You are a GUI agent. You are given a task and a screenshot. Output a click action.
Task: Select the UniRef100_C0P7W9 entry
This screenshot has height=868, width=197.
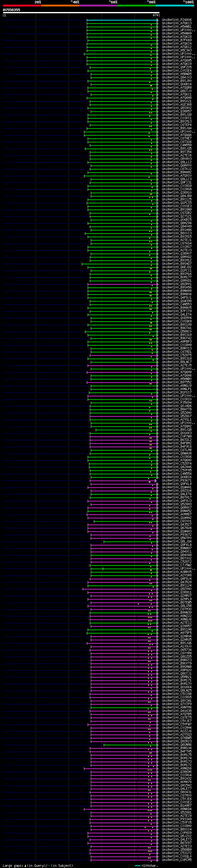tap(177, 436)
